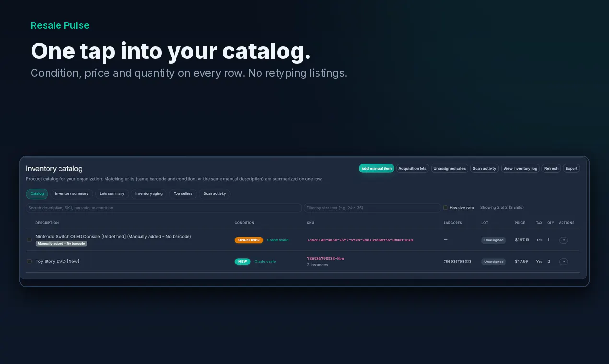Switch to the Catalog tab
This screenshot has height=364, width=609.
point(37,194)
